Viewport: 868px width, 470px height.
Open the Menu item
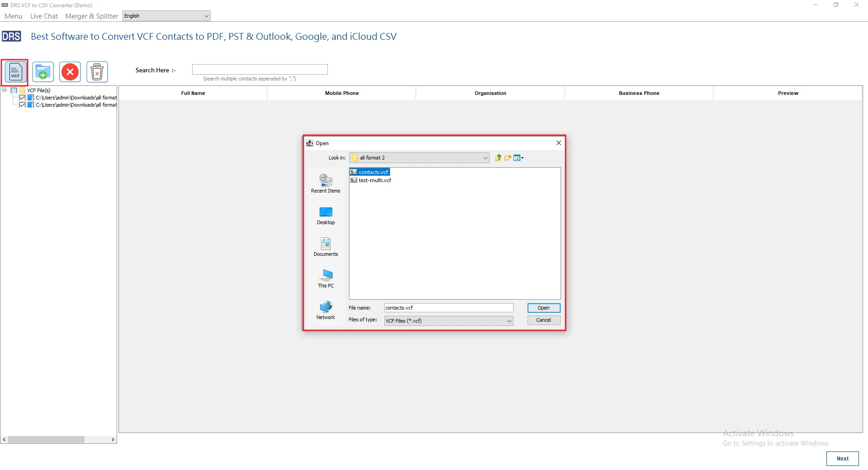(14, 16)
